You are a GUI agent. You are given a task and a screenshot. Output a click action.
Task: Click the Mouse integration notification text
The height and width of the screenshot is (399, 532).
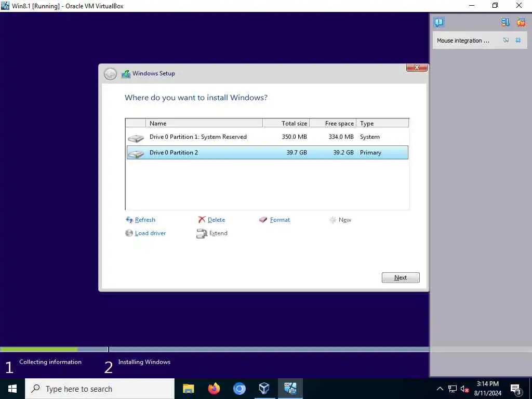point(463,41)
